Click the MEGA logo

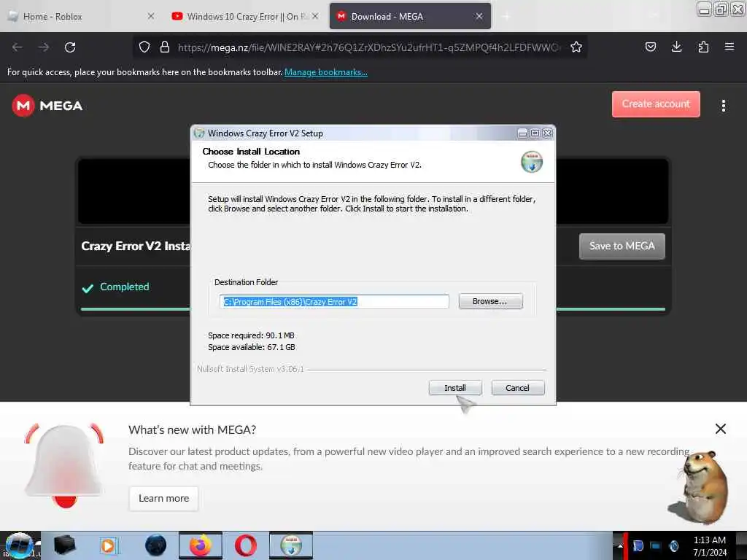point(47,105)
